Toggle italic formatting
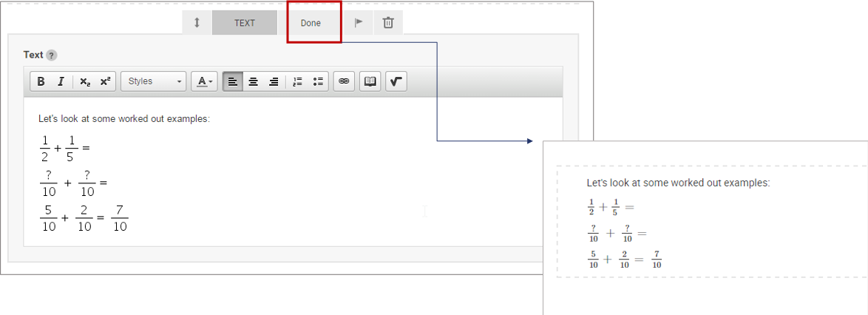This screenshot has height=315, width=868. 61,81
